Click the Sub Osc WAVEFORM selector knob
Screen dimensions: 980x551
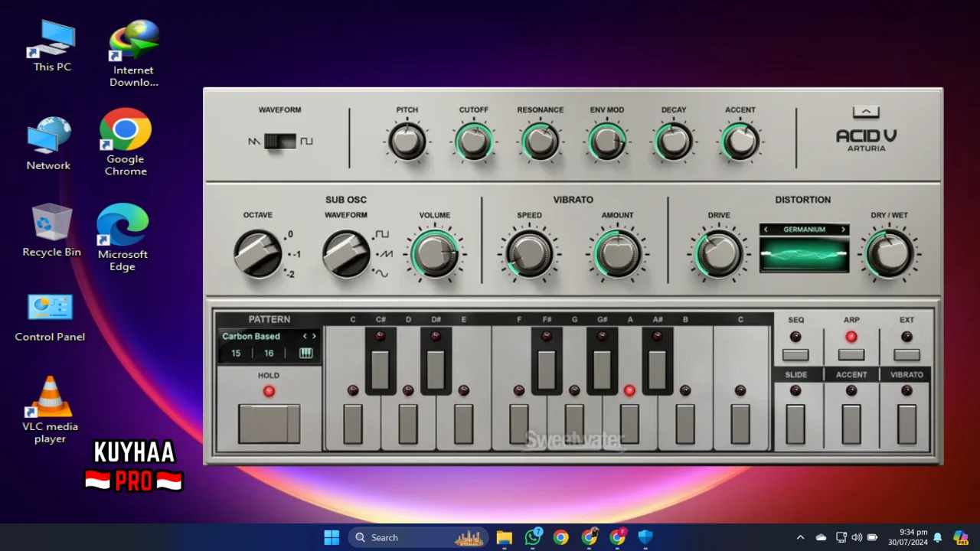pos(346,254)
